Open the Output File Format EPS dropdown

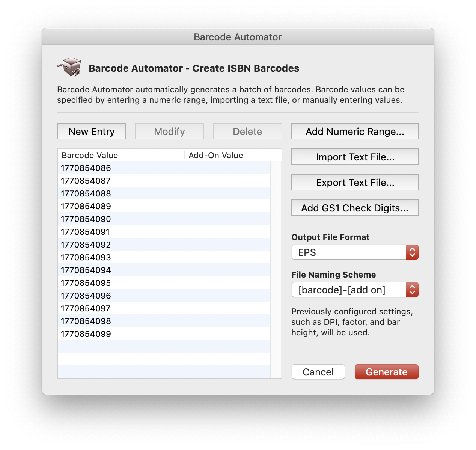coord(355,252)
